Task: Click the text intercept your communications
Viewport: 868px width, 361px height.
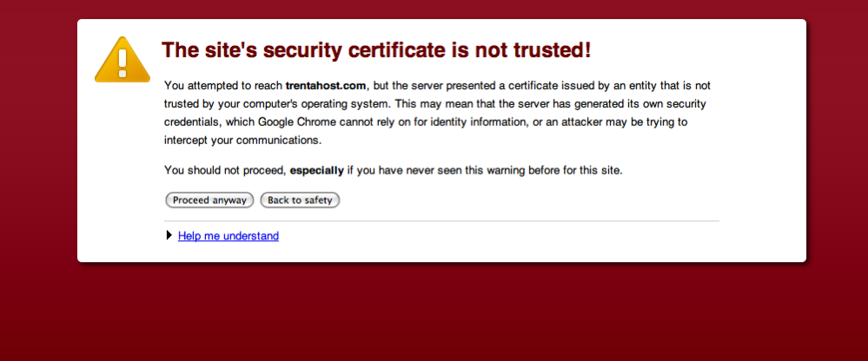Action: [x=242, y=141]
